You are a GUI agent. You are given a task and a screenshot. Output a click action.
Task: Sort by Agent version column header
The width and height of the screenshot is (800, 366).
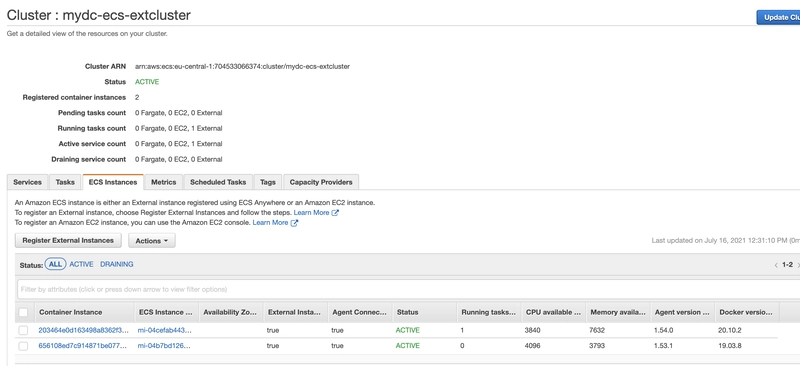point(682,312)
